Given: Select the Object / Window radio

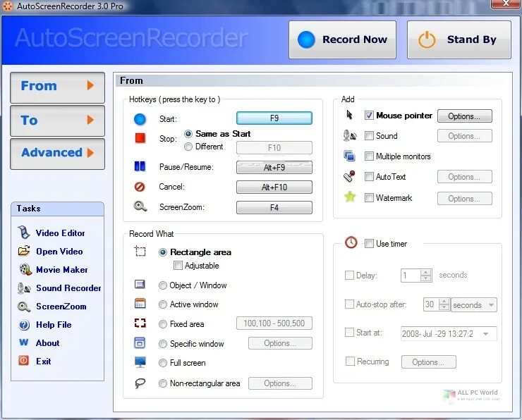Looking at the screenshot, I should click(162, 285).
